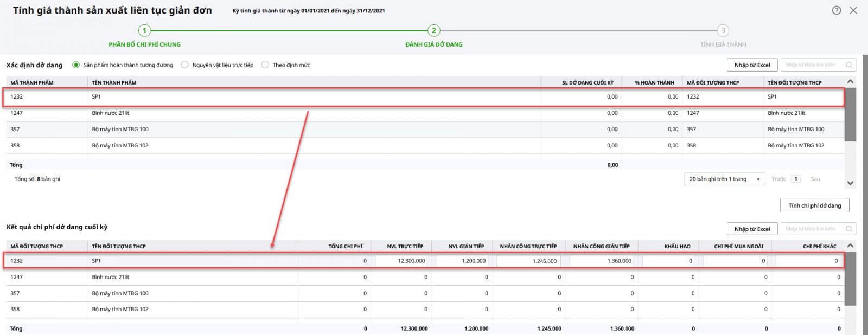This screenshot has width=868, height=335.
Task: Click search icon in lower search box
Action: (x=849, y=229)
